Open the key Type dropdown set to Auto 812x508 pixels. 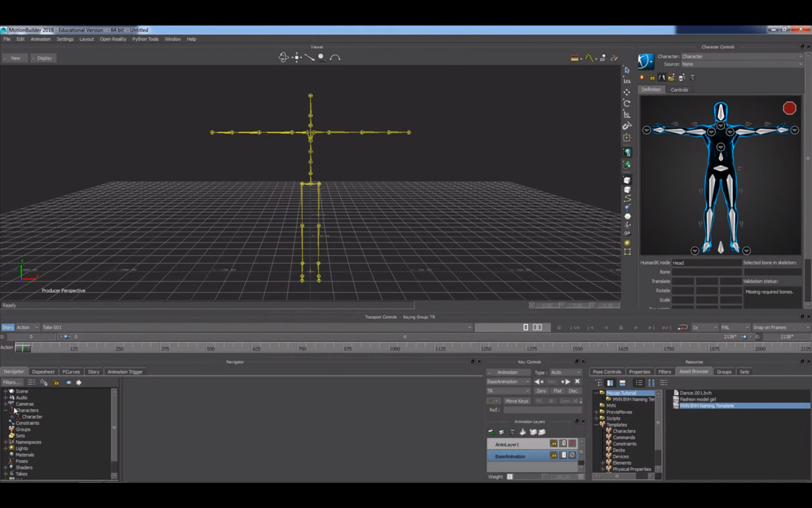tap(566, 373)
